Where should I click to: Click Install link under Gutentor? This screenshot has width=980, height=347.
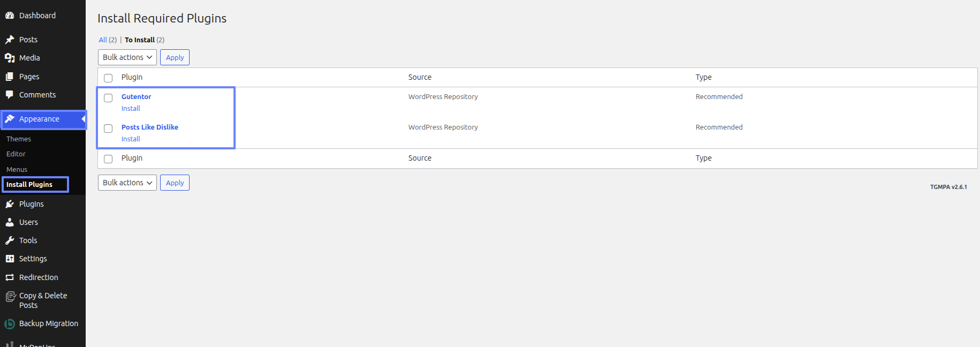pyautogui.click(x=131, y=108)
